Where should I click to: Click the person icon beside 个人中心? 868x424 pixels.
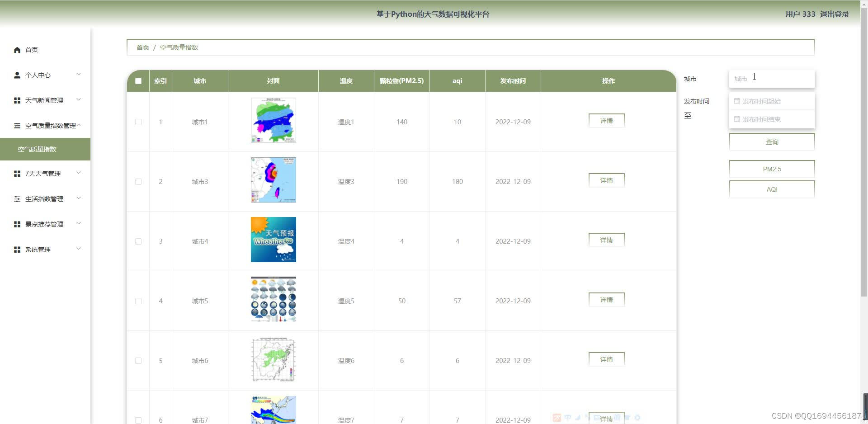coord(17,75)
